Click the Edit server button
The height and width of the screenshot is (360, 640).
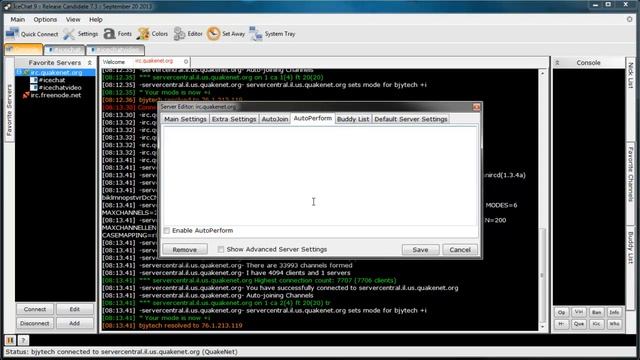75,309
